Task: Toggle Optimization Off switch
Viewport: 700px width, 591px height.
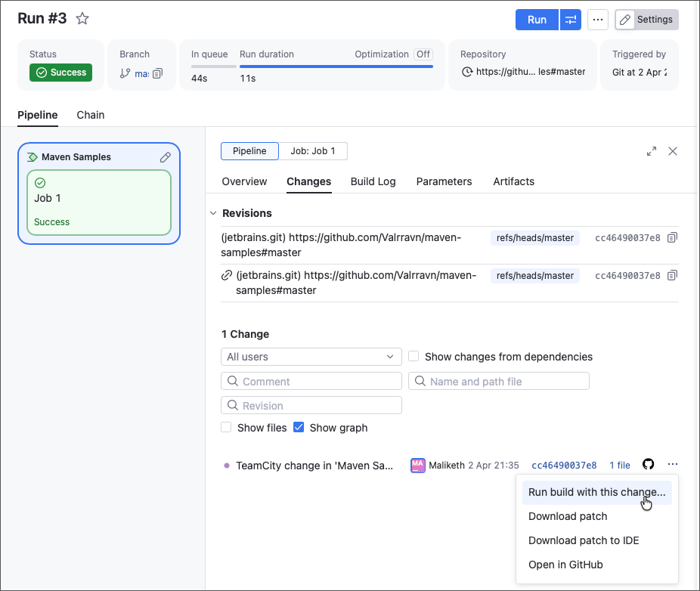Action: (x=423, y=54)
